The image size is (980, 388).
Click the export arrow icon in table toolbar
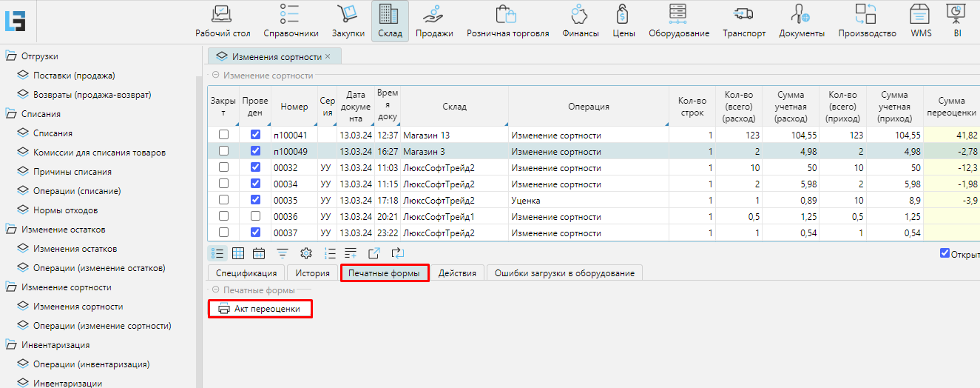coord(374,253)
